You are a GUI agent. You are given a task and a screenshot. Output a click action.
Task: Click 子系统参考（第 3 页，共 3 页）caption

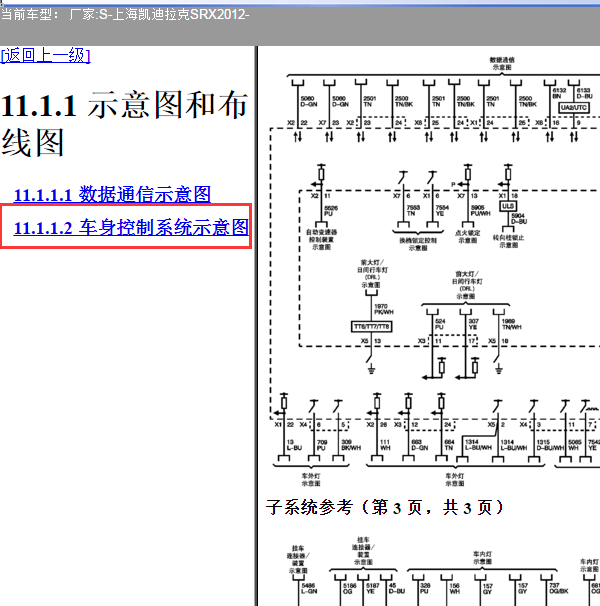(x=385, y=507)
